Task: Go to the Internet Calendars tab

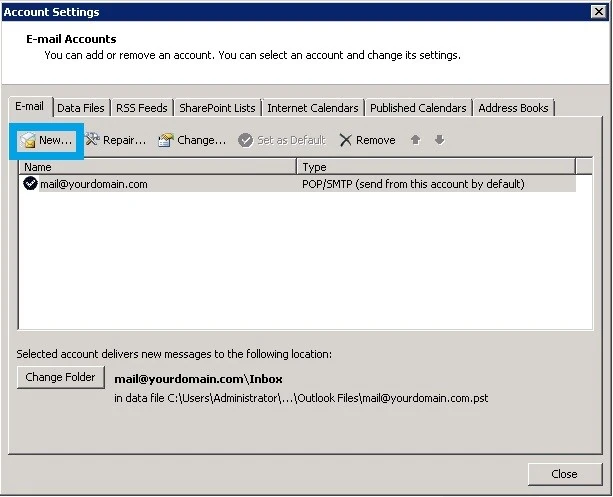Action: 313,108
